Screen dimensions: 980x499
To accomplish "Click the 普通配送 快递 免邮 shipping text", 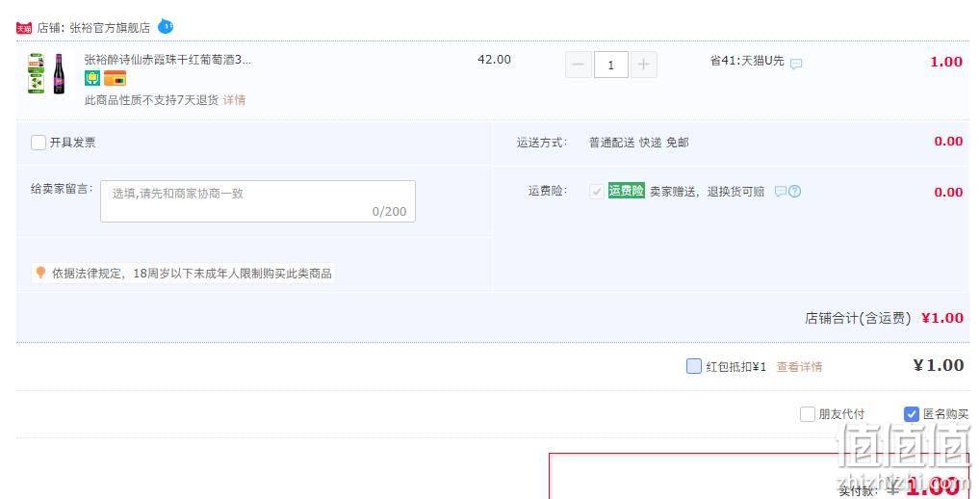I will coord(639,143).
